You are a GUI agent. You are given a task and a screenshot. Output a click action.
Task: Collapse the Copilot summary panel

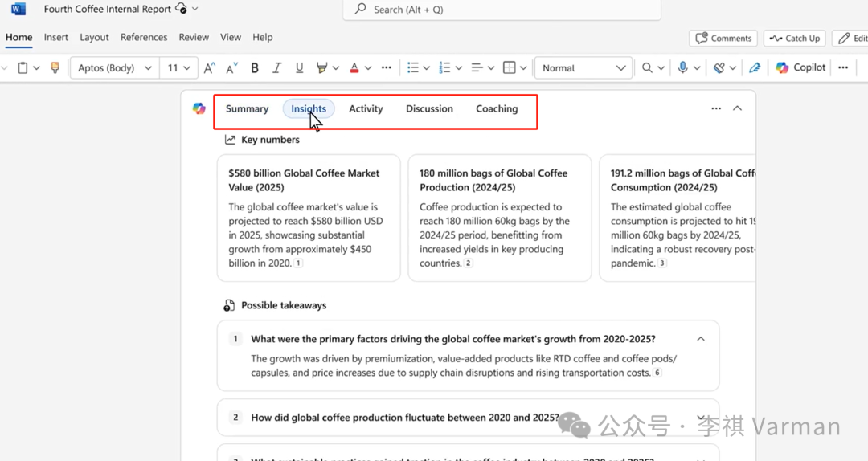coord(737,108)
